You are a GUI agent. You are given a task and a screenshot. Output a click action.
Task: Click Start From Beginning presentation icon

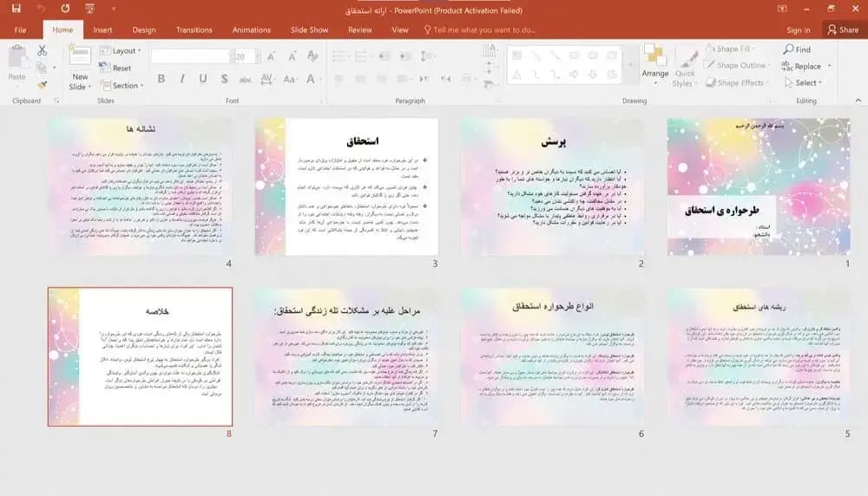89,9
